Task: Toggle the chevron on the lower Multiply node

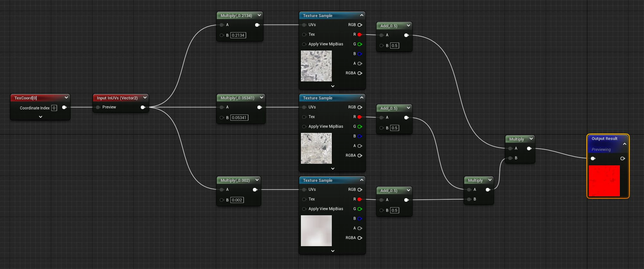Action: pos(490,180)
